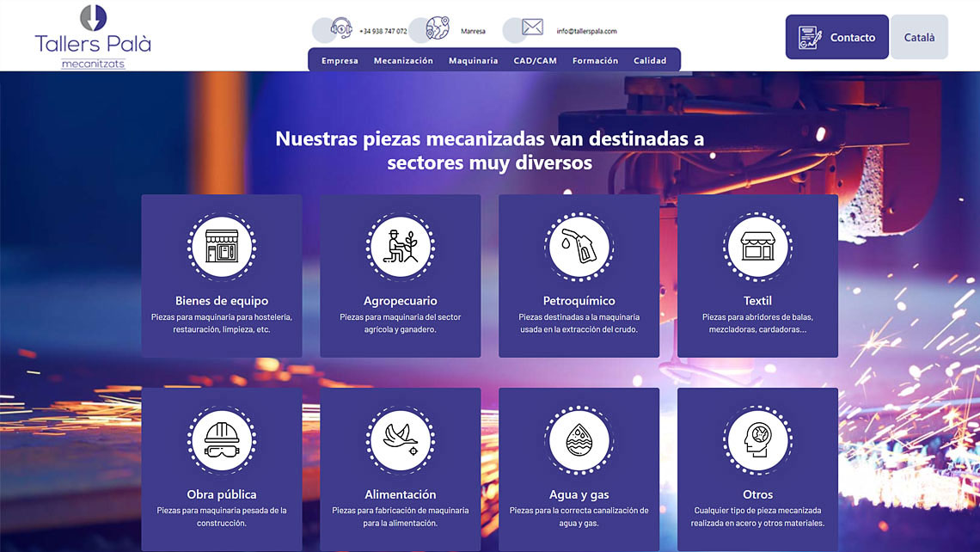Click the Petroquímico fuel nozzle icon
Image resolution: width=980 pixels, height=552 pixels.
coord(579,247)
